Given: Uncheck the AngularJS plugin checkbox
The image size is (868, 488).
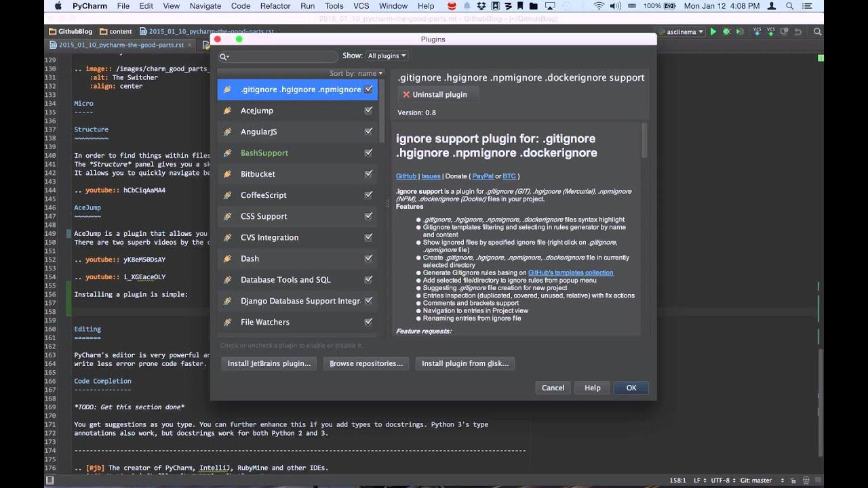Looking at the screenshot, I should pos(368,131).
